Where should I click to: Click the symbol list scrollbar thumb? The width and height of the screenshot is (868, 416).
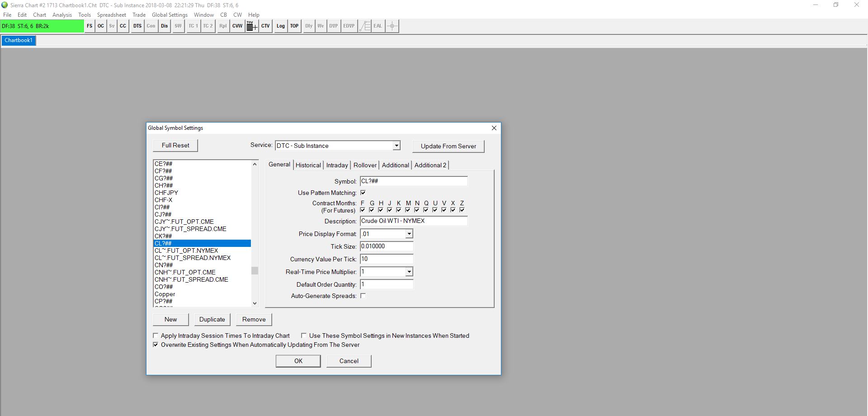(x=255, y=270)
